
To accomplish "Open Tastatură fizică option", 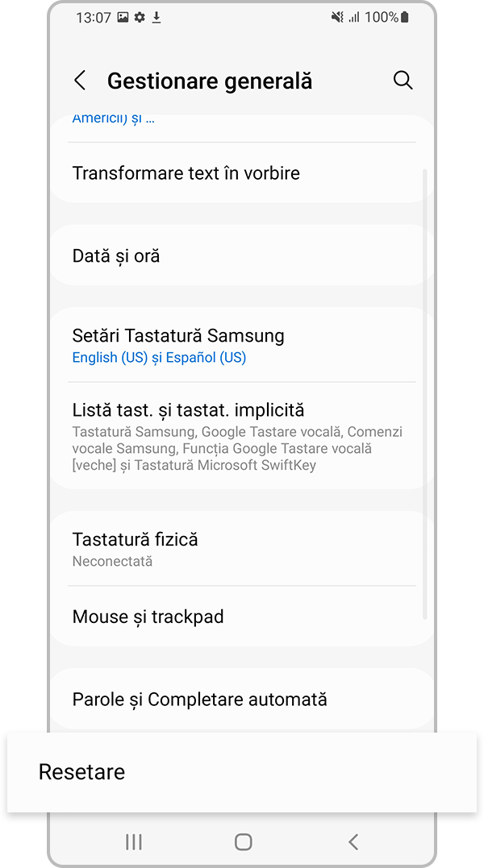I will coord(135,540).
